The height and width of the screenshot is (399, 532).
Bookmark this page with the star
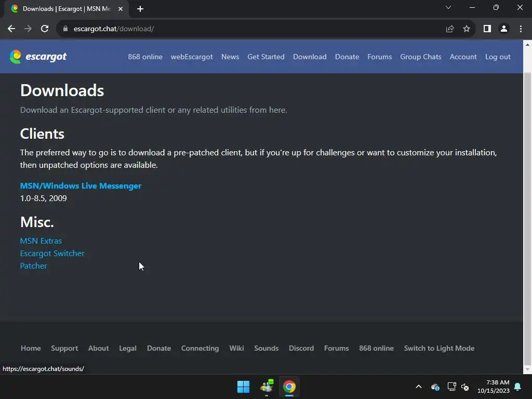coord(467,29)
